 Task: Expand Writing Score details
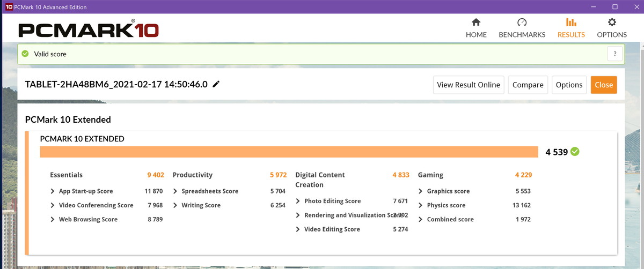click(175, 205)
